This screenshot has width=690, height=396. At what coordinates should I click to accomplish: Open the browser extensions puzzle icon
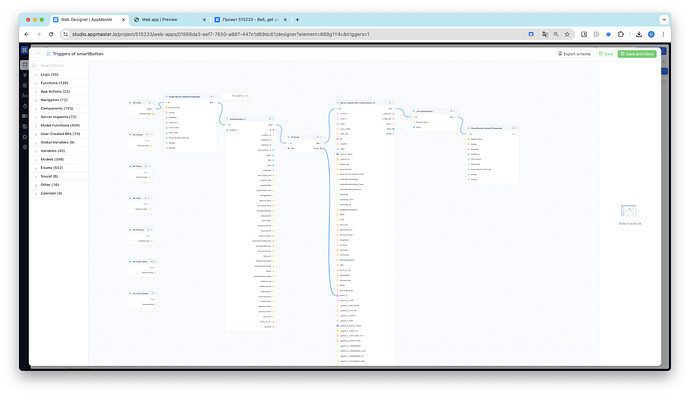621,34
